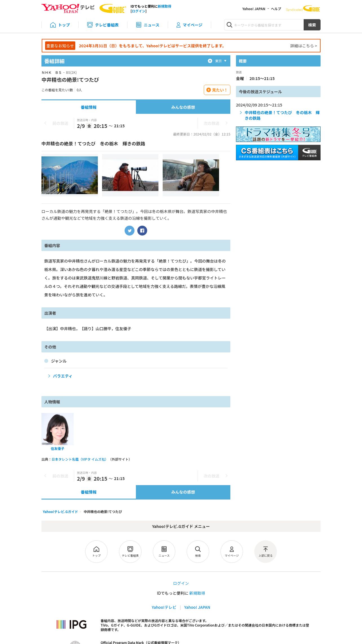The height and width of the screenshot is (644, 362).
Task: Open テレビ番組表 in the top navigation
Action: 103,25
